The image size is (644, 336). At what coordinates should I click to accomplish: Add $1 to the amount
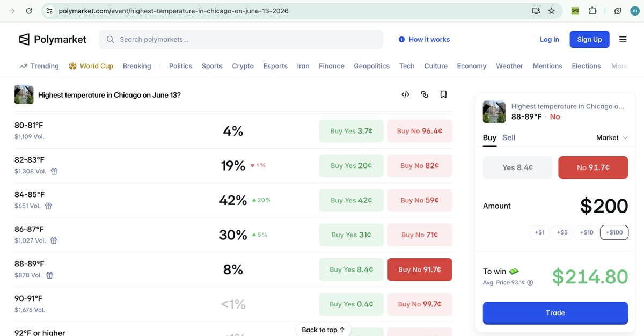pos(539,232)
